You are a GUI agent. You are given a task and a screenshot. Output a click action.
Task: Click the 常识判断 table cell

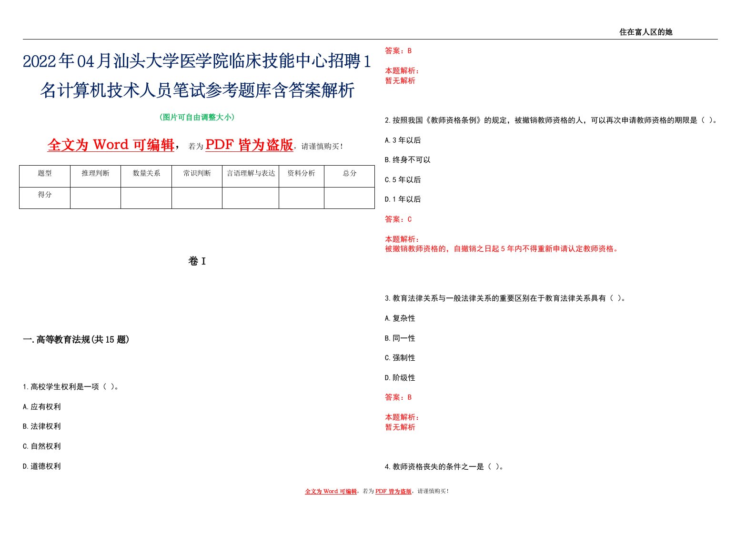pyautogui.click(x=197, y=177)
